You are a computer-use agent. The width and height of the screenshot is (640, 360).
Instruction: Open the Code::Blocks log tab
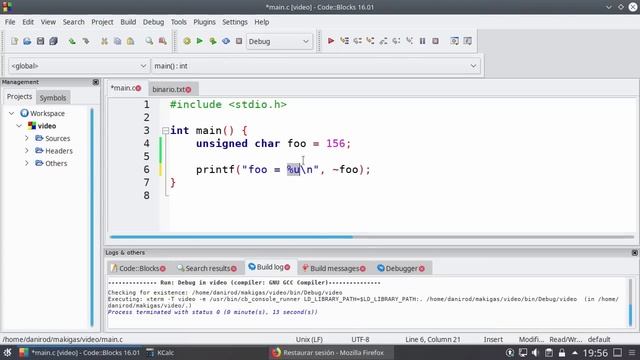pos(138,268)
